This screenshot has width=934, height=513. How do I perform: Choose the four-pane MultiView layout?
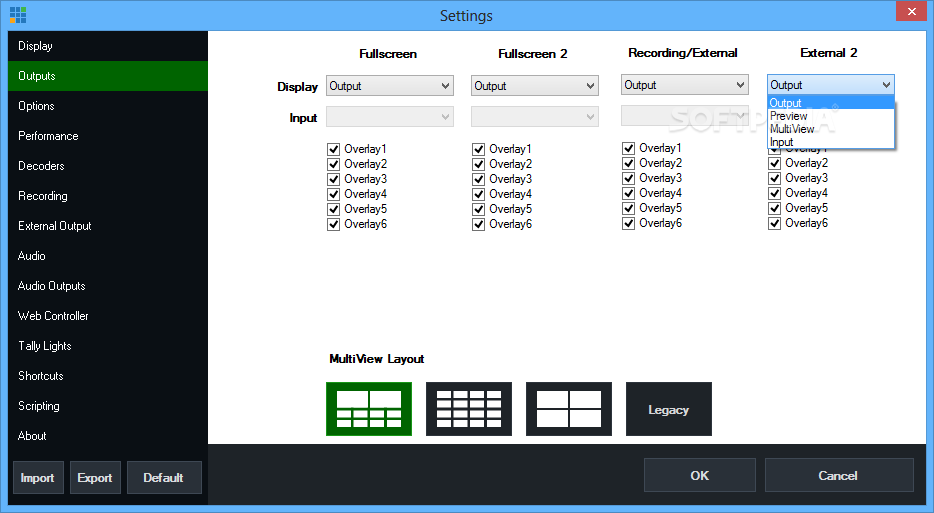[569, 409]
